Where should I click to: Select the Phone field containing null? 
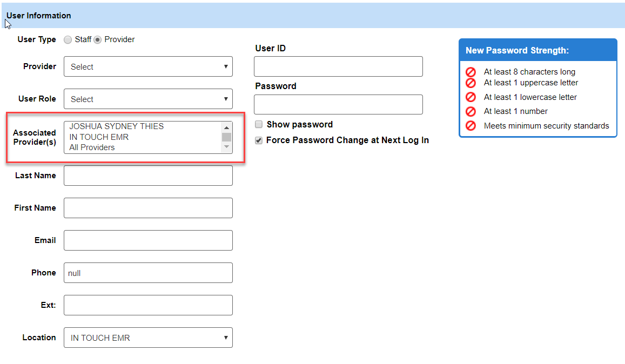148,273
